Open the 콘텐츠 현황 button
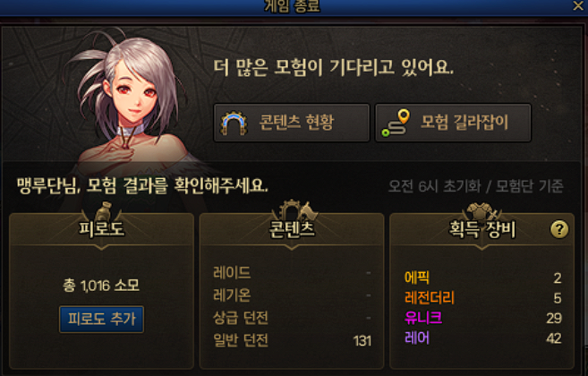The width and height of the screenshot is (588, 376). click(x=292, y=123)
